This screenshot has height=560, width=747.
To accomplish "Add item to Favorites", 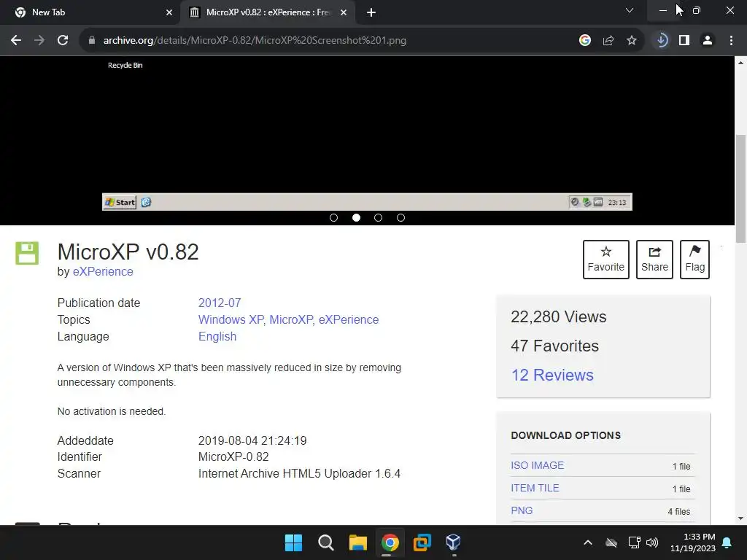I will click(606, 260).
